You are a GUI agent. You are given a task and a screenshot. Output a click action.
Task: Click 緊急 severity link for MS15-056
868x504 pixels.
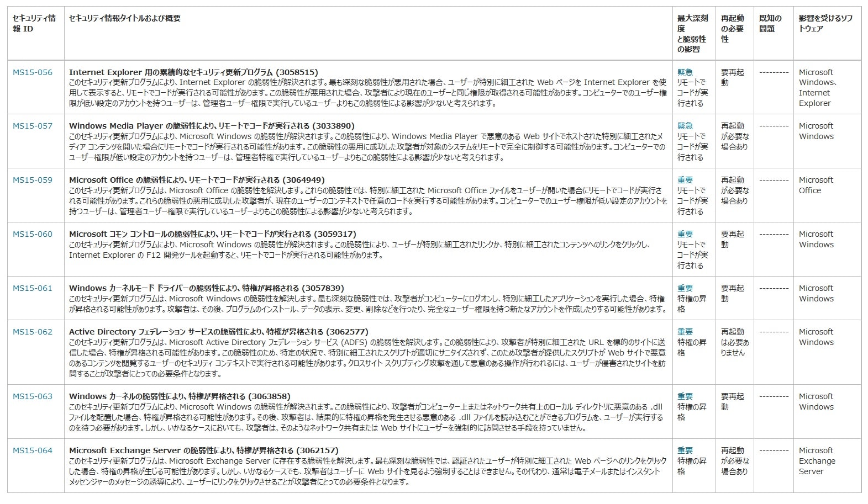[685, 72]
